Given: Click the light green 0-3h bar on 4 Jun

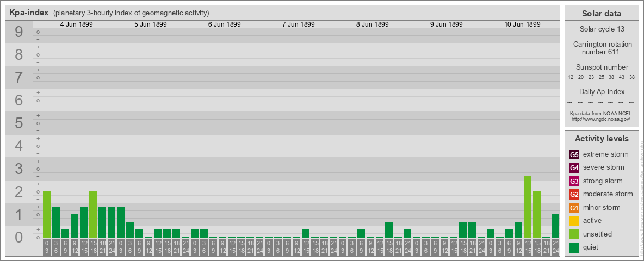Looking at the screenshot, I should (x=47, y=214).
